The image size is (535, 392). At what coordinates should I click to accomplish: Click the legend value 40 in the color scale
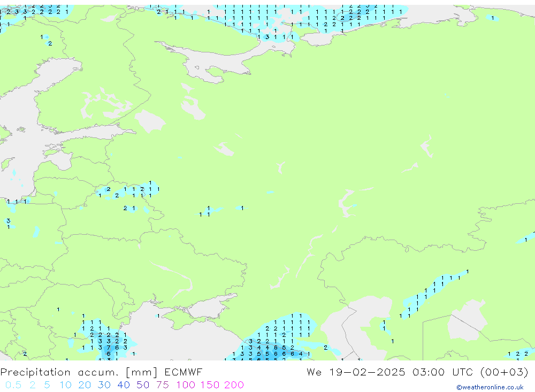tap(124, 385)
